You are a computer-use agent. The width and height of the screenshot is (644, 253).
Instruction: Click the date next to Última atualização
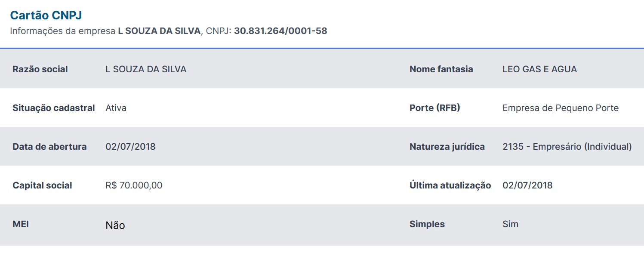pyautogui.click(x=527, y=185)
